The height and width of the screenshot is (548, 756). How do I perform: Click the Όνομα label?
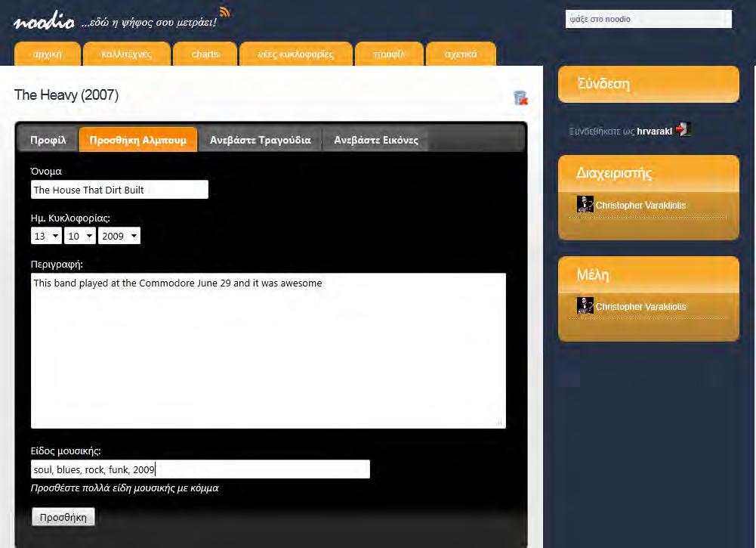46,172
